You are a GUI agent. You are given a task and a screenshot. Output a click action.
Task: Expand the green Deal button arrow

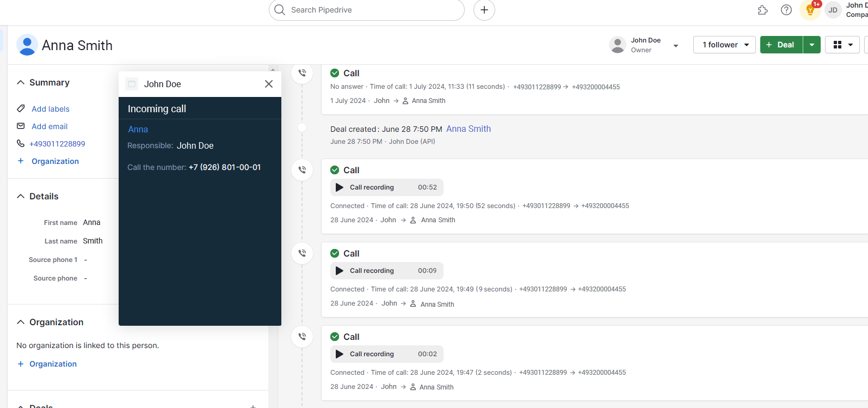pyautogui.click(x=811, y=45)
